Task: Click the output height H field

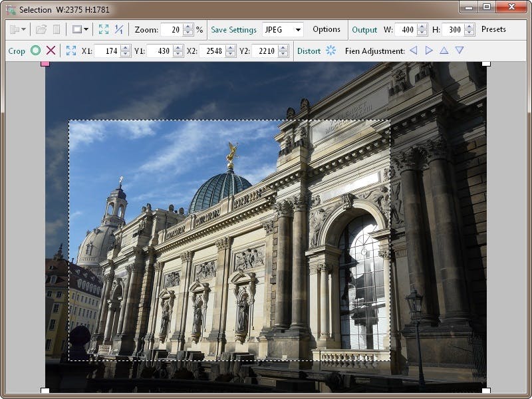Action: point(452,29)
